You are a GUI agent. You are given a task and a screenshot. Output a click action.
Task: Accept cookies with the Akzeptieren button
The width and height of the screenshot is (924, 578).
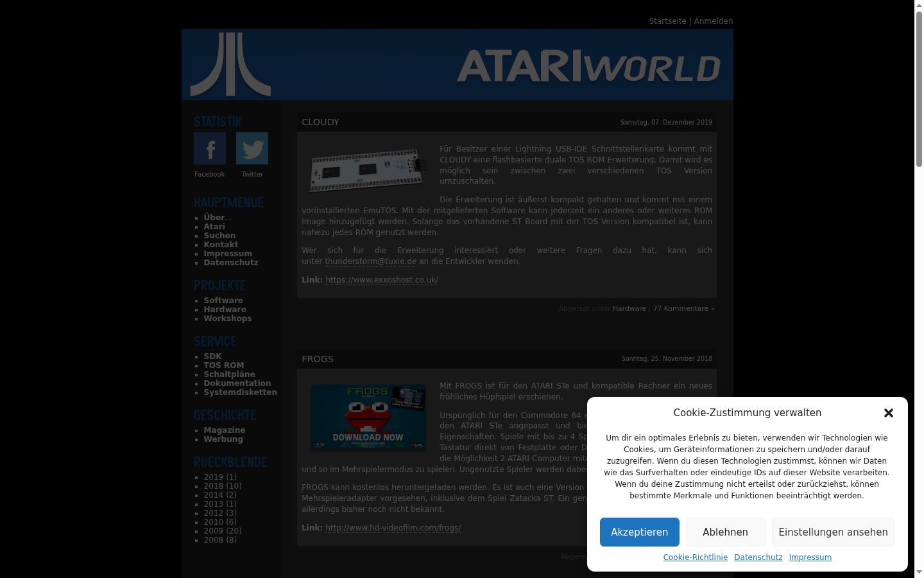tap(639, 532)
